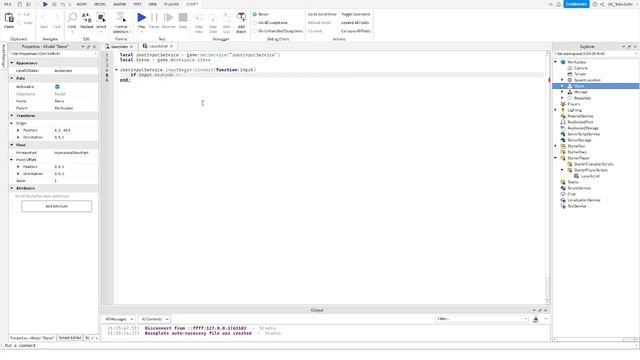The height and width of the screenshot is (360, 640).
Task: Collapse the Workspace tree node
Action: tap(556, 62)
